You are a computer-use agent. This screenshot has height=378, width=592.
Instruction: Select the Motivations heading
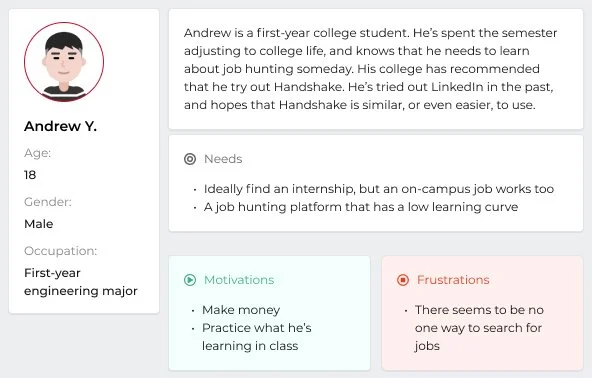239,280
